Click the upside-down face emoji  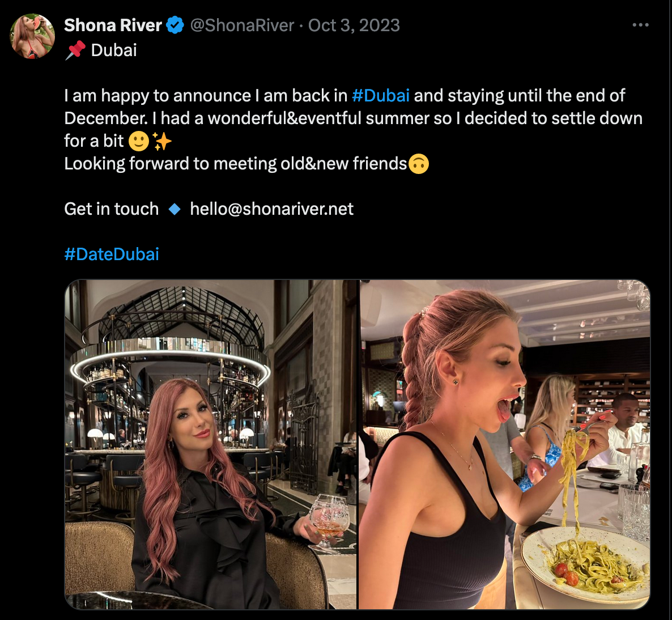(x=419, y=164)
